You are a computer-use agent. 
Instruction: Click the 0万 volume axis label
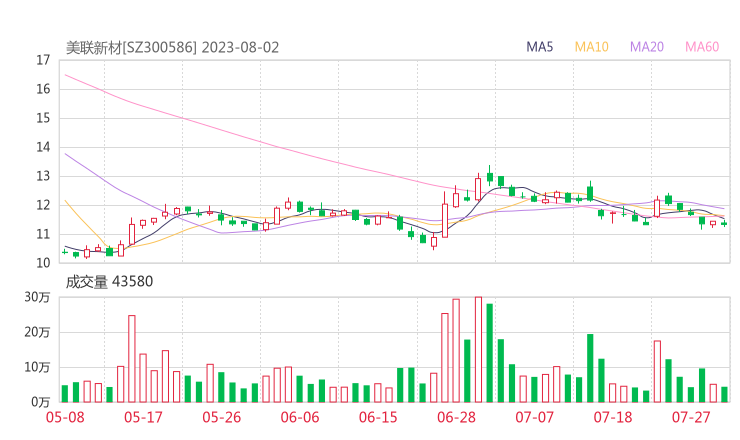point(40,402)
